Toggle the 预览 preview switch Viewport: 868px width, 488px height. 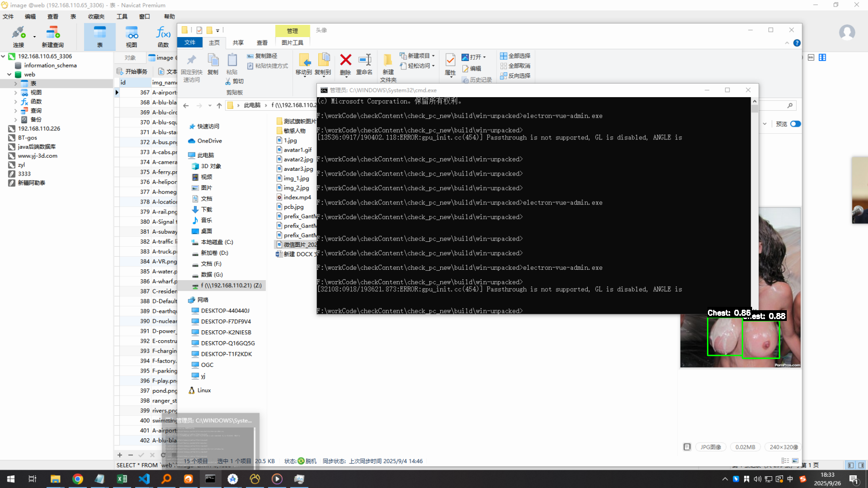(x=795, y=124)
